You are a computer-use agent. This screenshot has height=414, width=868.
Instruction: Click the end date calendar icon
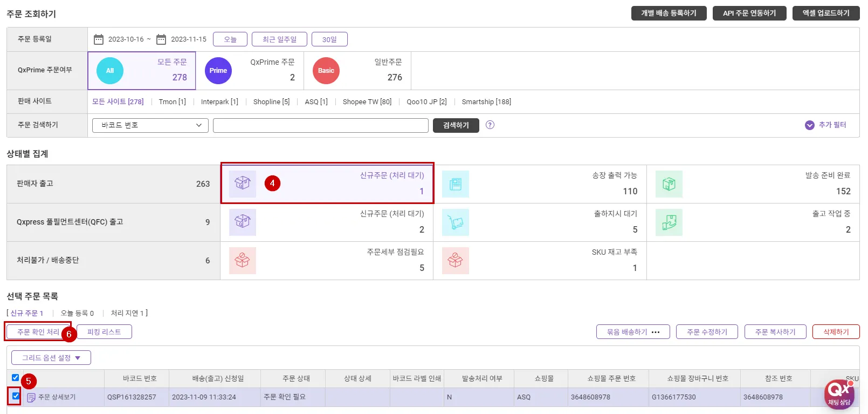click(161, 39)
